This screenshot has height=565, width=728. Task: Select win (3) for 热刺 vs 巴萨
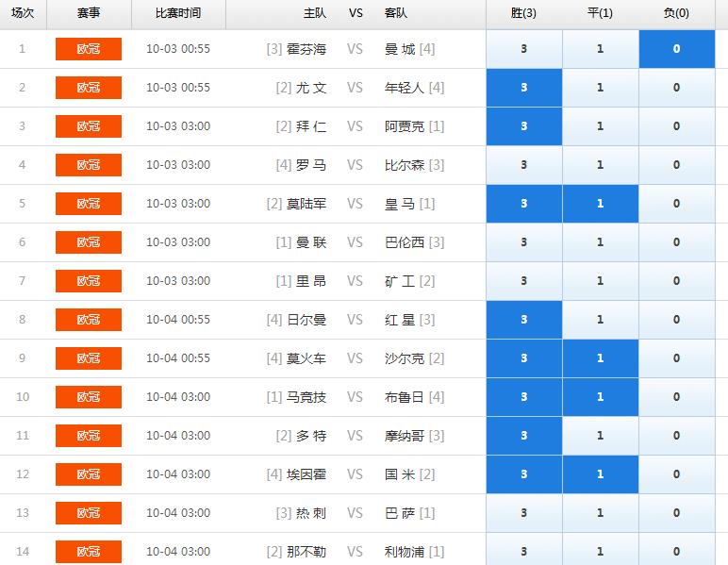524,513
